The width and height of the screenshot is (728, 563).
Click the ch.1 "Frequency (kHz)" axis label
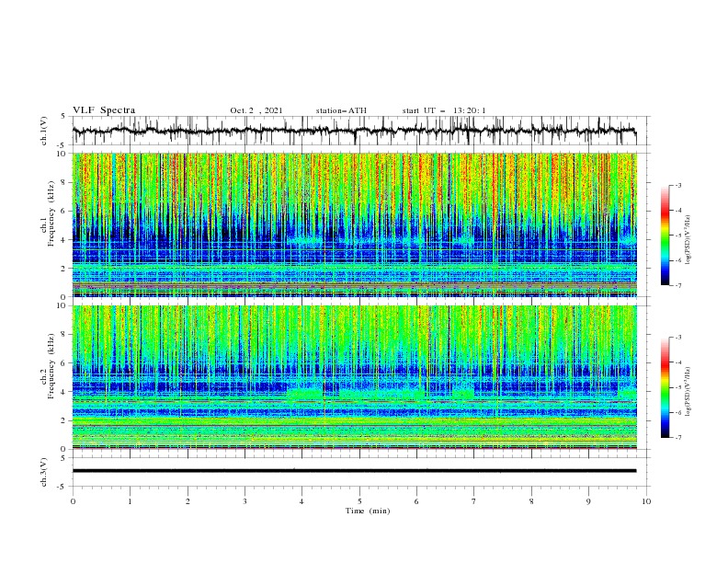(x=51, y=213)
